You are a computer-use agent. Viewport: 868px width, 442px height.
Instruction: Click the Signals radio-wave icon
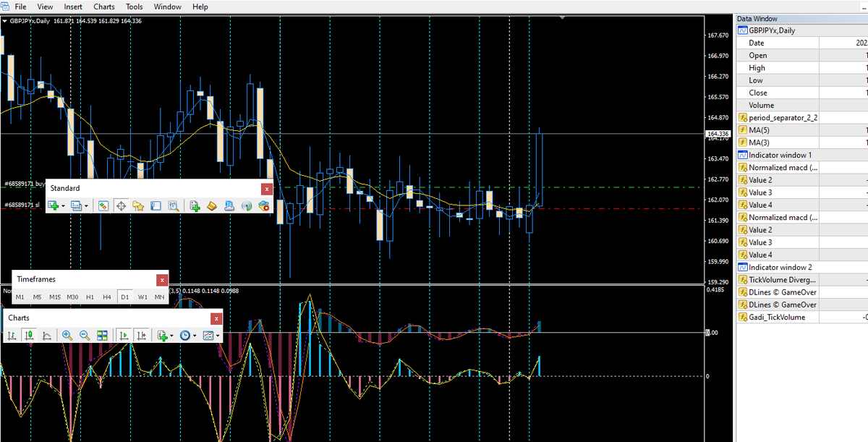click(x=247, y=205)
